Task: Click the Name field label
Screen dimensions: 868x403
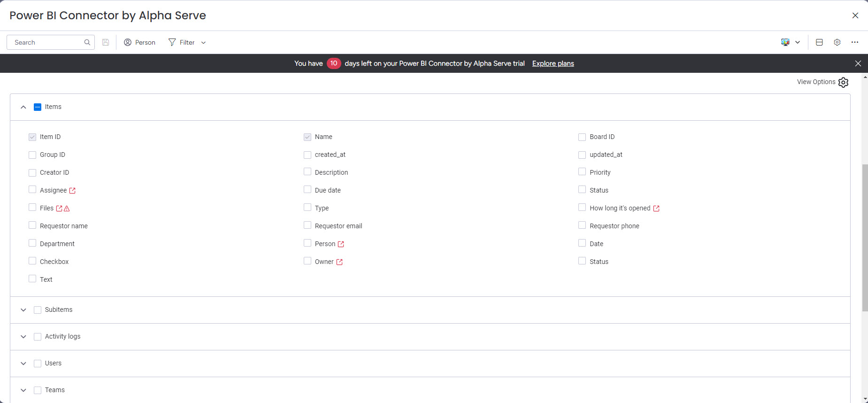Action: pyautogui.click(x=323, y=137)
